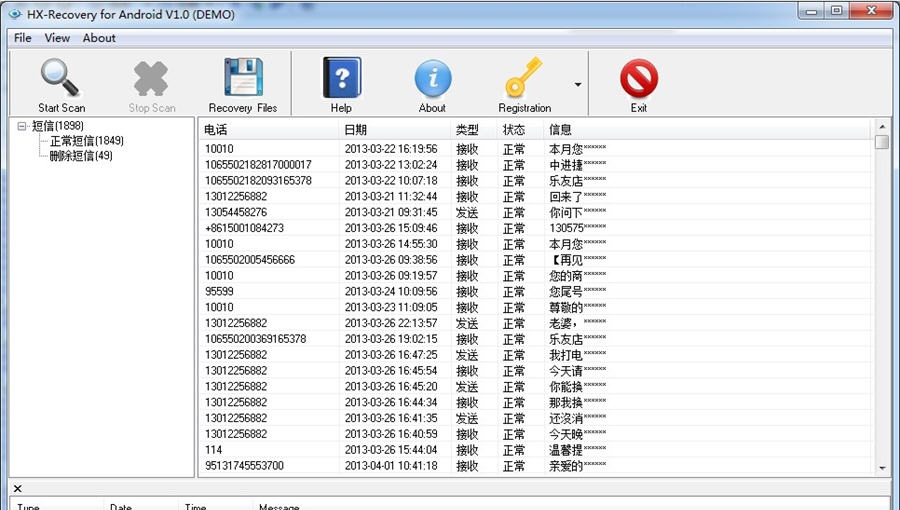Screen dimensions: 900x510
Task: Select row dated 2013-03-26 16:45:20
Action: 535,386
